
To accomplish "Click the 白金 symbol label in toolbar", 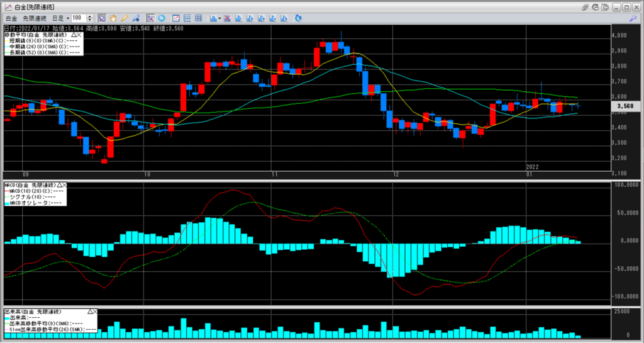I will (x=11, y=18).
